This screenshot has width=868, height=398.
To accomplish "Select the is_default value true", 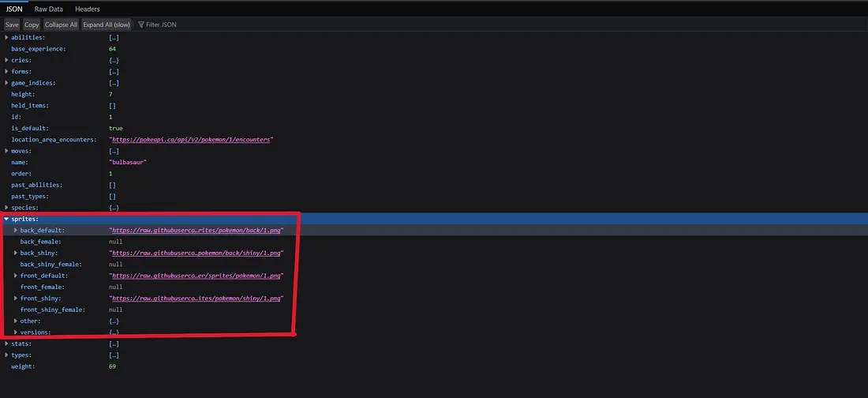I will tap(116, 128).
